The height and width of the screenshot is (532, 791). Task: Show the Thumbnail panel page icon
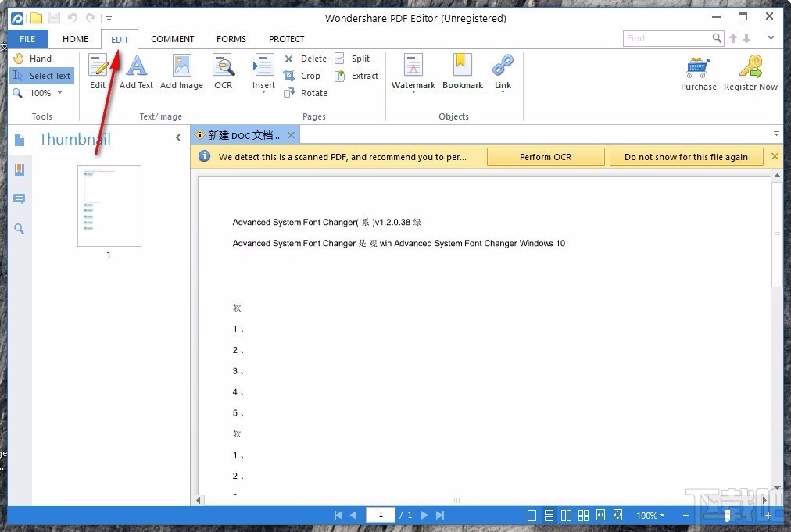pyautogui.click(x=20, y=140)
